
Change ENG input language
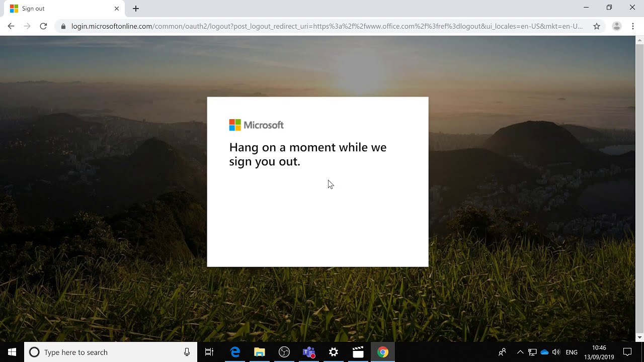click(x=572, y=352)
